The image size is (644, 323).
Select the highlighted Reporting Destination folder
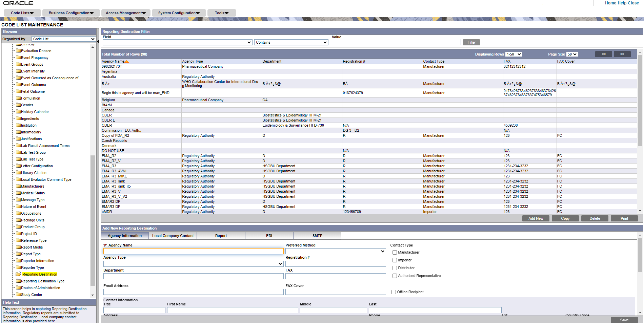[x=39, y=274]
